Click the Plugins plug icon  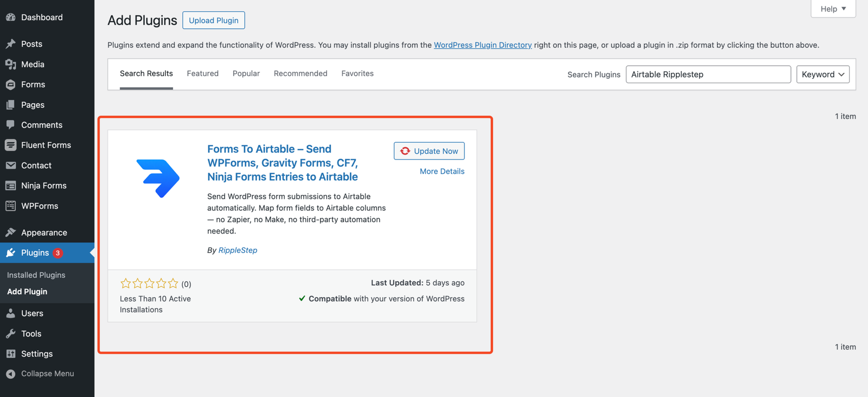click(10, 253)
